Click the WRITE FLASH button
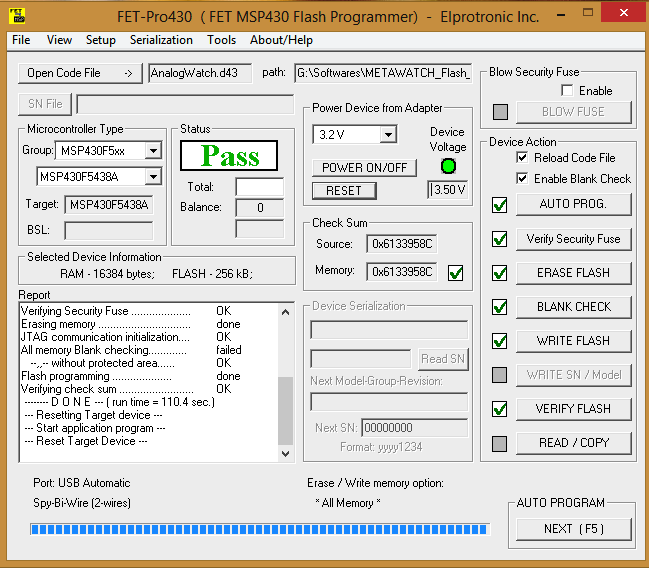The height and width of the screenshot is (568, 649). click(x=574, y=341)
